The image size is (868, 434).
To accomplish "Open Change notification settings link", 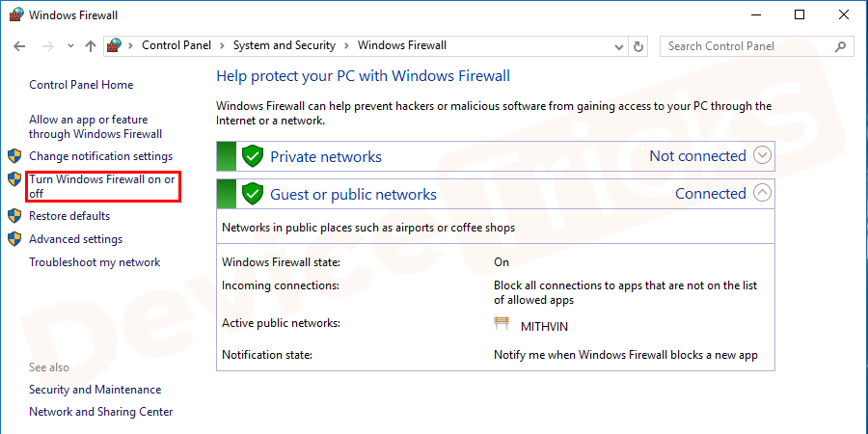I will [x=100, y=156].
